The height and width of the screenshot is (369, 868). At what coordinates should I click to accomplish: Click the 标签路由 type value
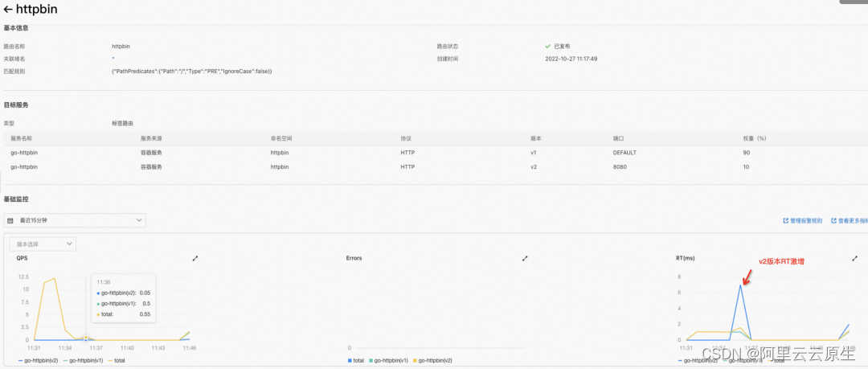(x=122, y=124)
